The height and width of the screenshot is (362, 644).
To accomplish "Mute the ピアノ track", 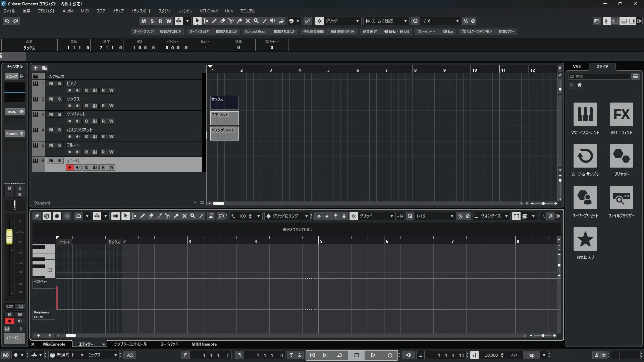I will click(51, 83).
